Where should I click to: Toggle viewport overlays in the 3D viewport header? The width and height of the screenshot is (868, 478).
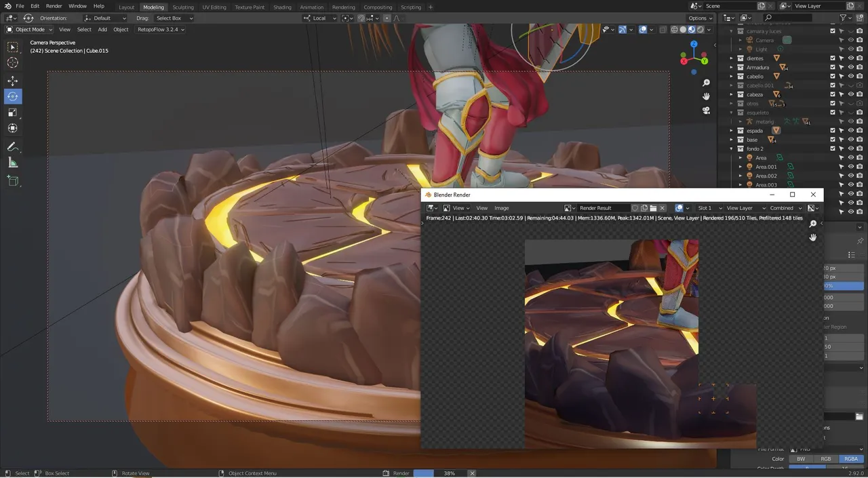pyautogui.click(x=643, y=29)
